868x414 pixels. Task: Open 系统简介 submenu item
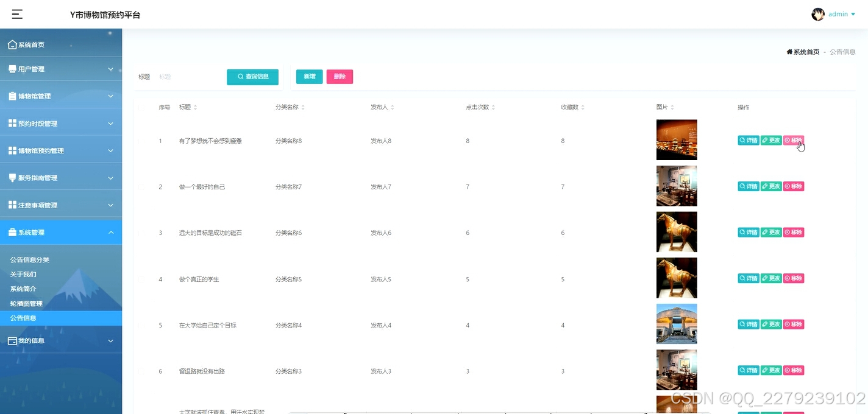click(23, 289)
